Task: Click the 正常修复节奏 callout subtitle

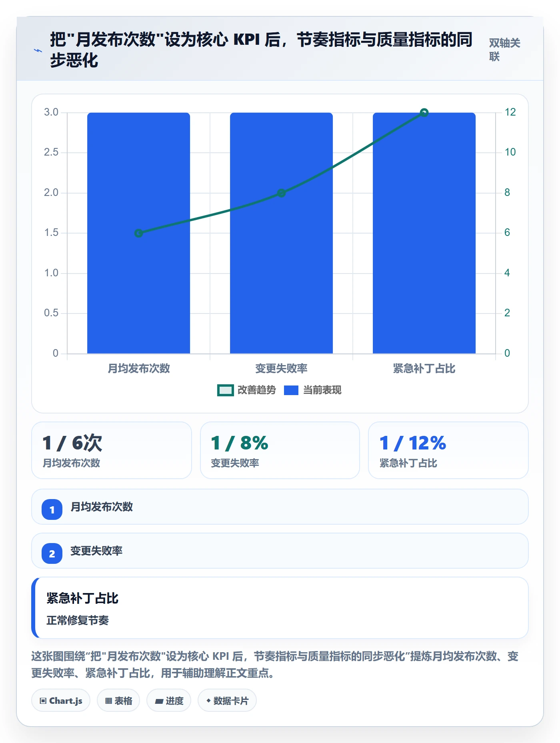Action: pos(78,620)
